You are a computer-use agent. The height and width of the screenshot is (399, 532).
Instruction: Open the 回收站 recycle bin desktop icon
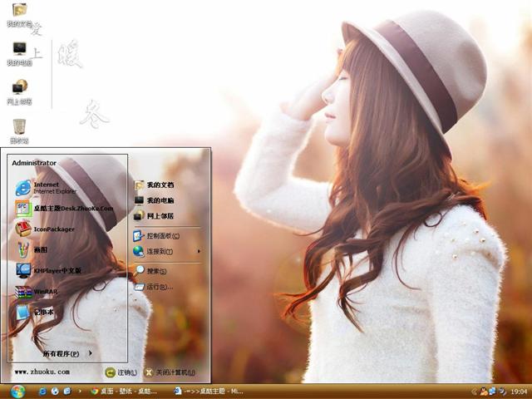20,131
